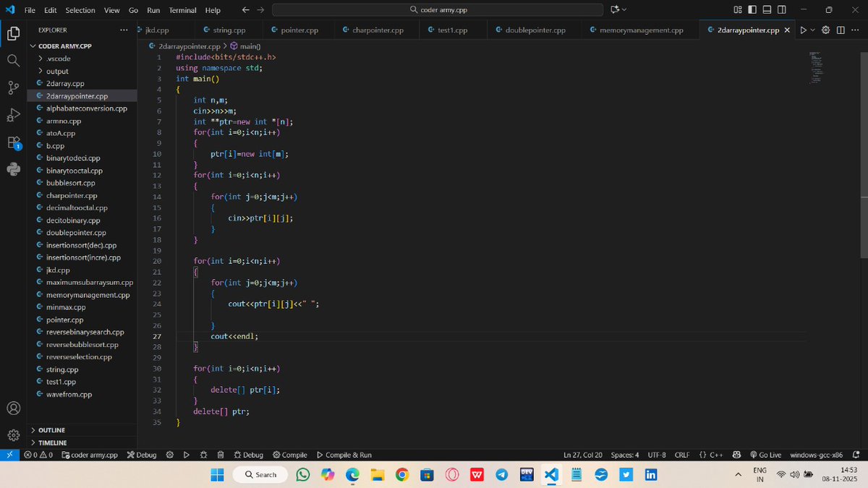Open the Run and Debug panel
Screen dimensions: 868x488
pos(13,116)
